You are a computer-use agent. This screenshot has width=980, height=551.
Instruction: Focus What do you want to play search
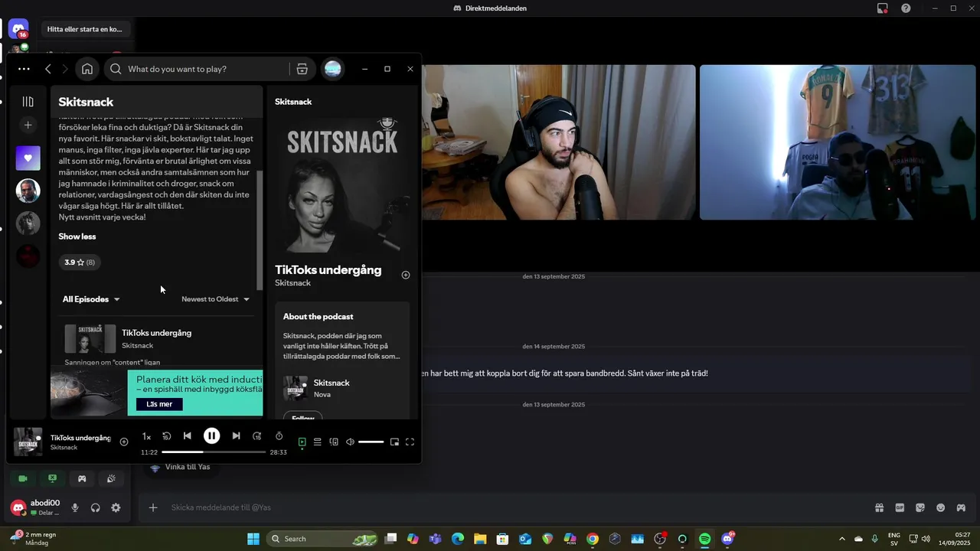pos(207,69)
